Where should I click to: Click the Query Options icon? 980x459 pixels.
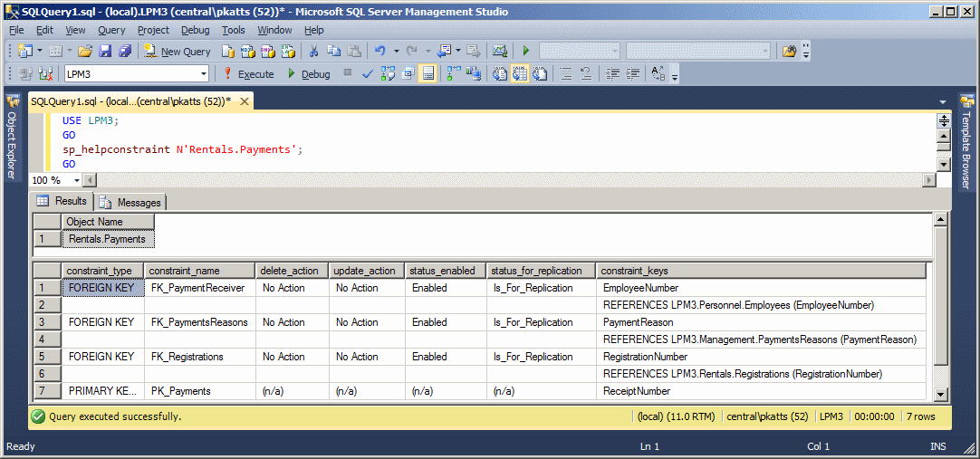(x=408, y=74)
